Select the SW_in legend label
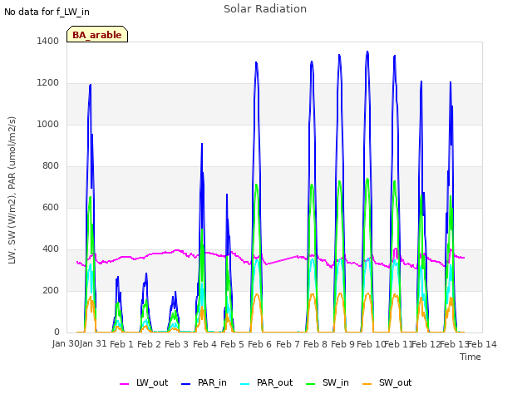This screenshot has width=532, height=399. (336, 382)
